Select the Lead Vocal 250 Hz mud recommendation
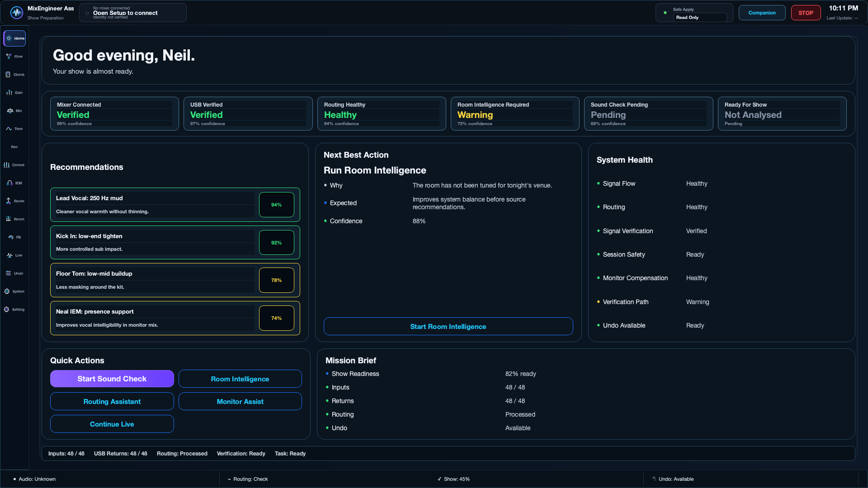The height and width of the screenshot is (488, 868). (x=175, y=205)
